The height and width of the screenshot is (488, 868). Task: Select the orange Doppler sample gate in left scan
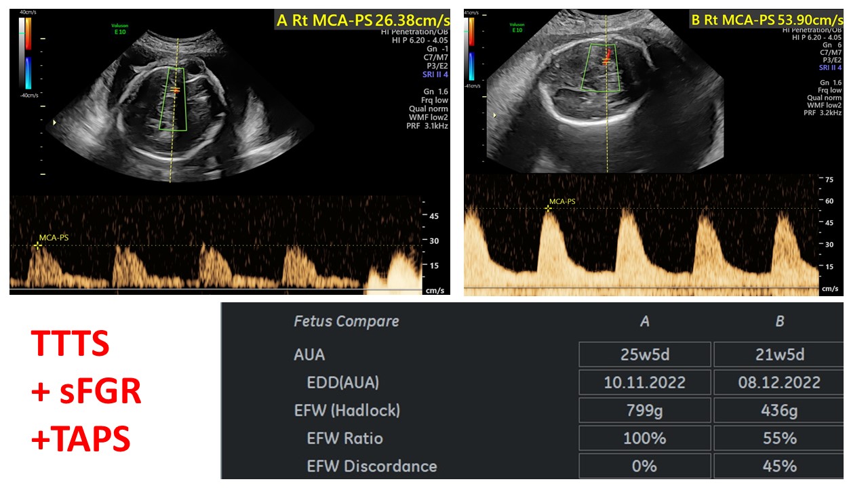pyautogui.click(x=176, y=89)
